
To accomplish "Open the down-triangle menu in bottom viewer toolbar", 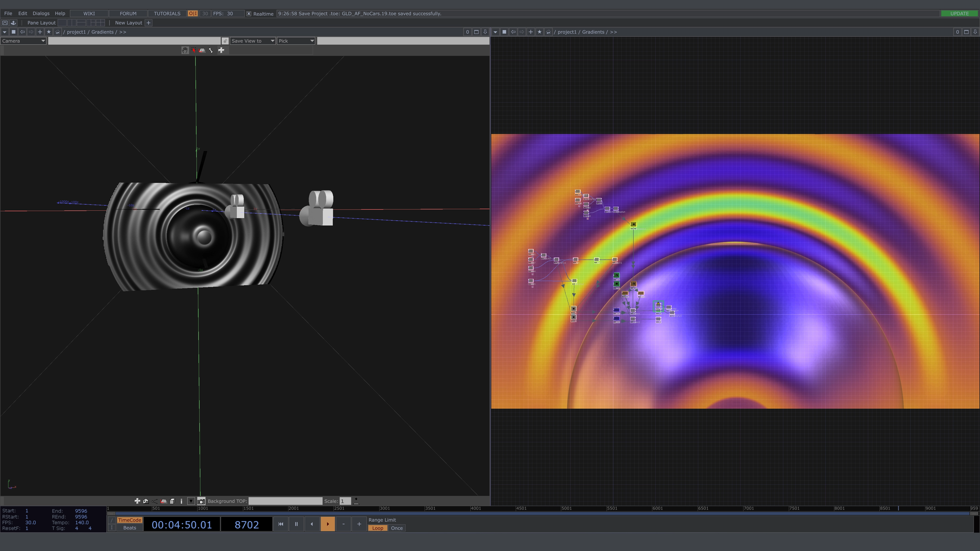I will coord(191,501).
